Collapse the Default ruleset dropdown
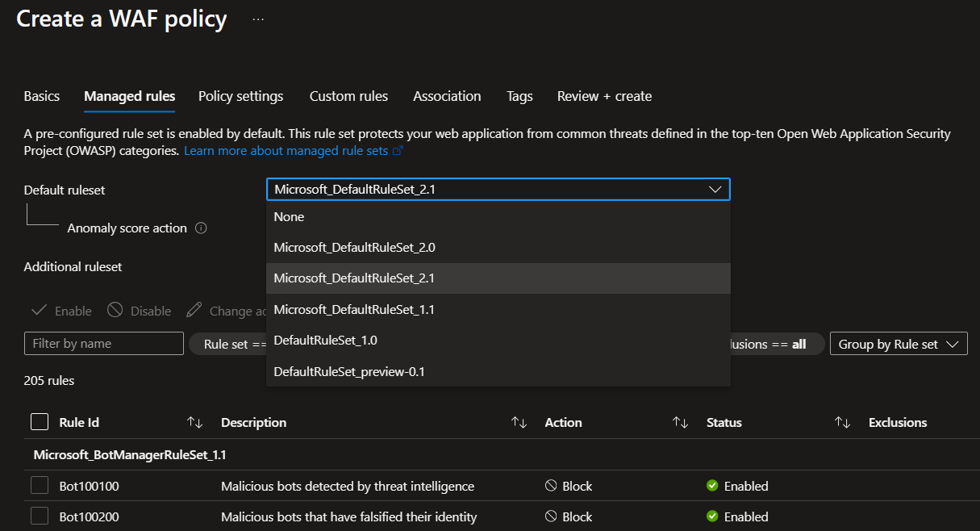 pos(714,190)
